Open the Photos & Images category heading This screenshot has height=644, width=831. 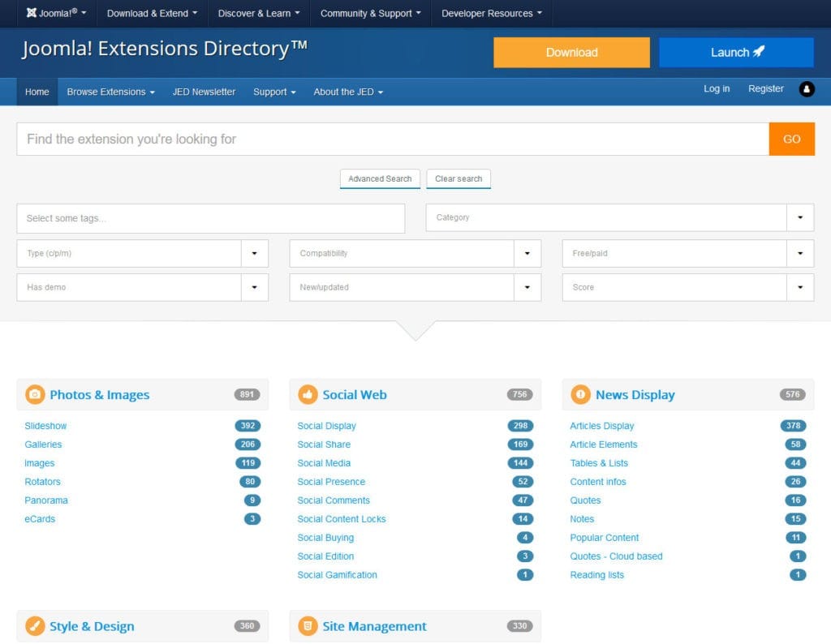[x=100, y=395]
